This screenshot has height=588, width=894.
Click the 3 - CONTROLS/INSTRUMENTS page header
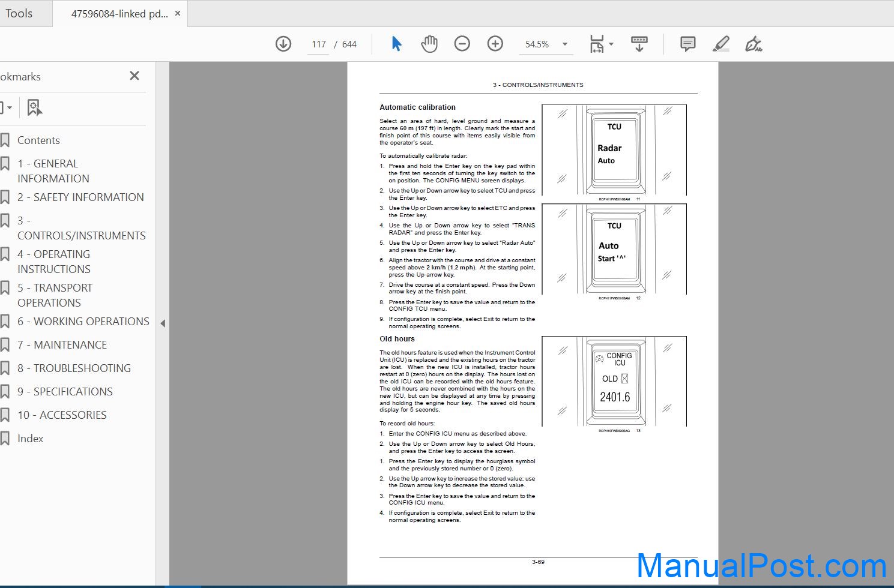(538, 85)
